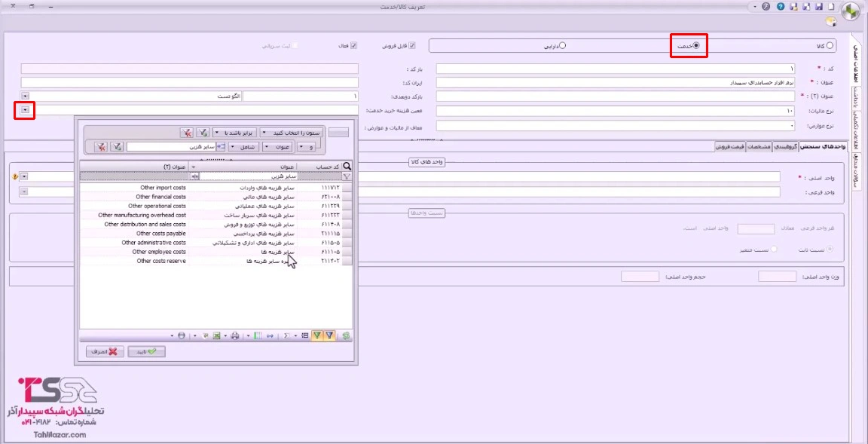This screenshot has width=868, height=444.
Task: Switch to the واحدهای سنجش tab
Action: [x=823, y=147]
